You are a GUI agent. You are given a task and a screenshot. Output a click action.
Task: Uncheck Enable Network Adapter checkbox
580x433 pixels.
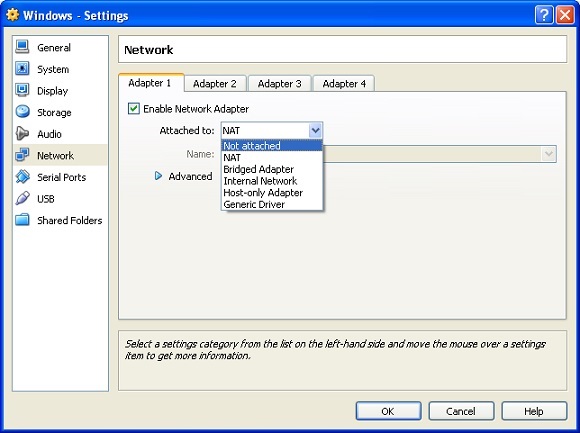[134, 109]
